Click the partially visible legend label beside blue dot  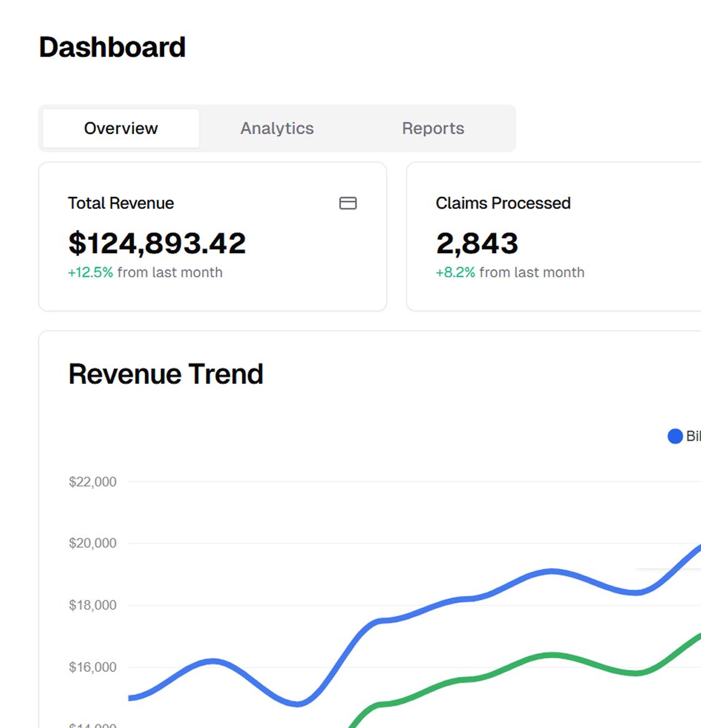[x=693, y=436]
